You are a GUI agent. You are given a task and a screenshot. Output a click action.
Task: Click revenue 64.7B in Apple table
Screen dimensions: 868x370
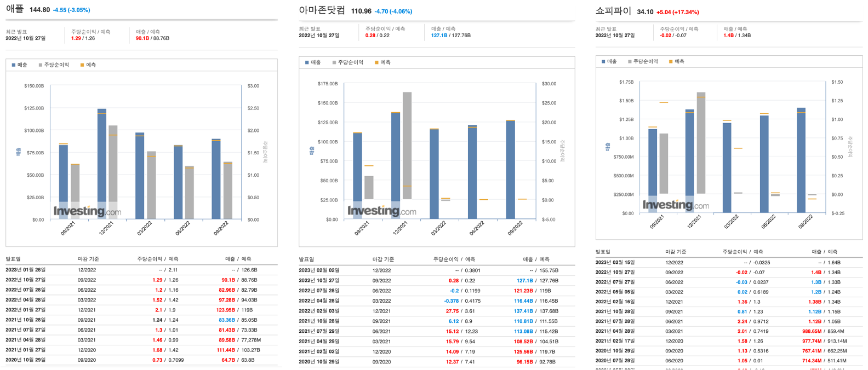click(x=228, y=360)
